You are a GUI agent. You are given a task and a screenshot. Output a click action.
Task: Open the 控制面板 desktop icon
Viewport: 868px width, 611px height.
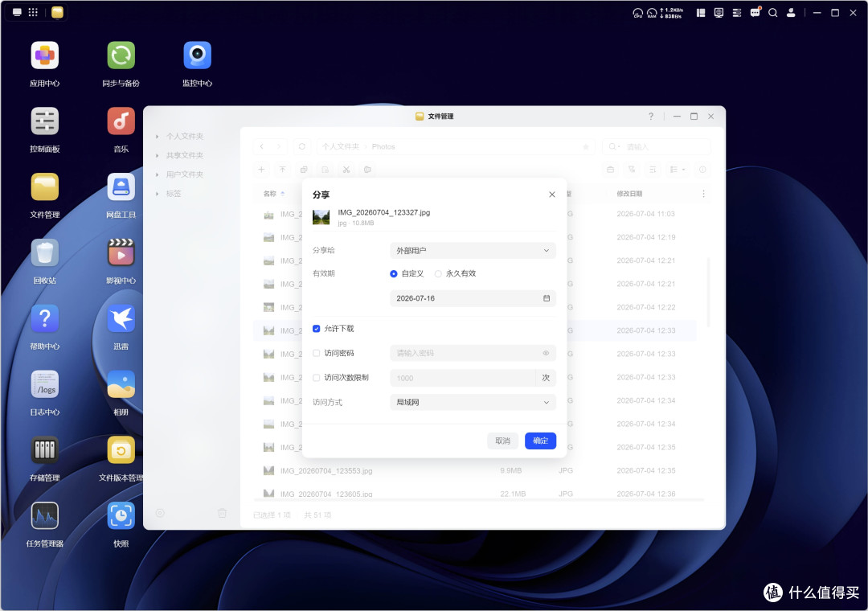click(45, 121)
